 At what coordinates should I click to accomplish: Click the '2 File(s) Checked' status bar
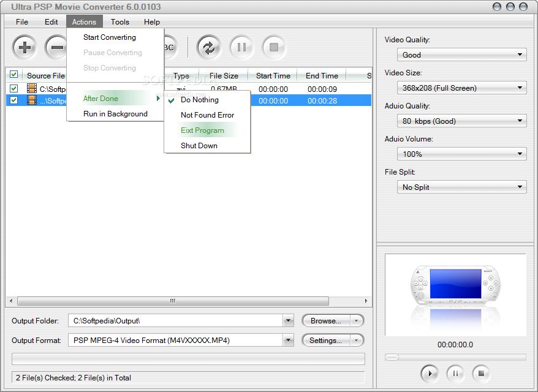point(188,377)
